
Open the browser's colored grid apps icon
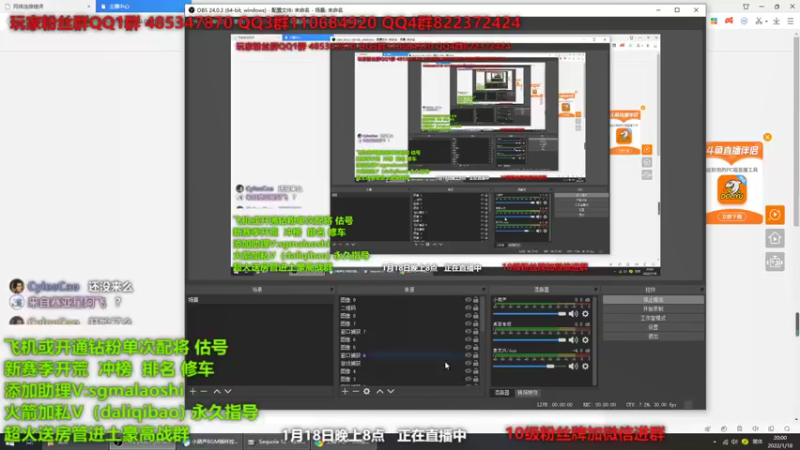coord(714,21)
